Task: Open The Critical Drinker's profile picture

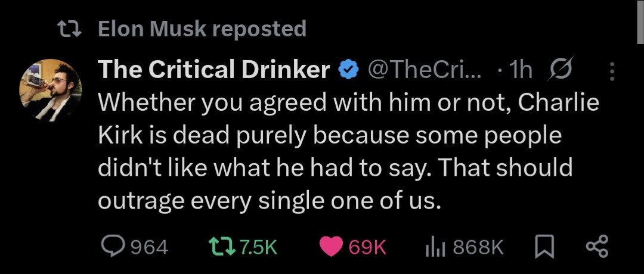Action: pyautogui.click(x=51, y=91)
